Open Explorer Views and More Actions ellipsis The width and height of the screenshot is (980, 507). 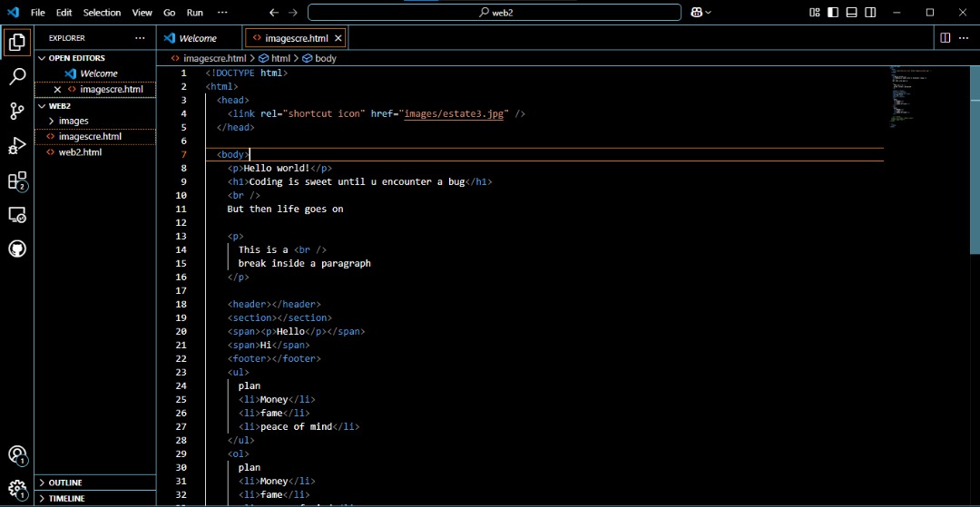tap(140, 38)
